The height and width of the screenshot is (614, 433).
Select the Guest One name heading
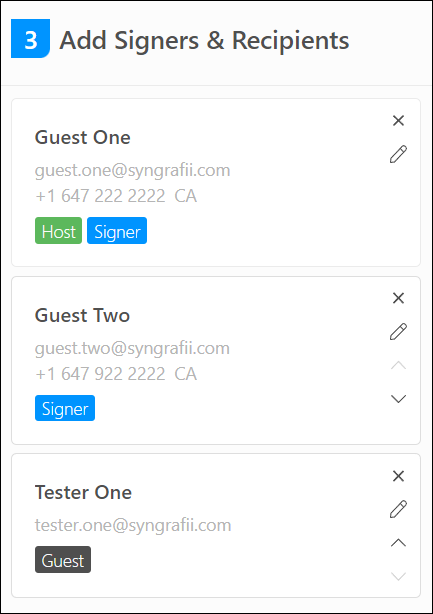pos(83,137)
